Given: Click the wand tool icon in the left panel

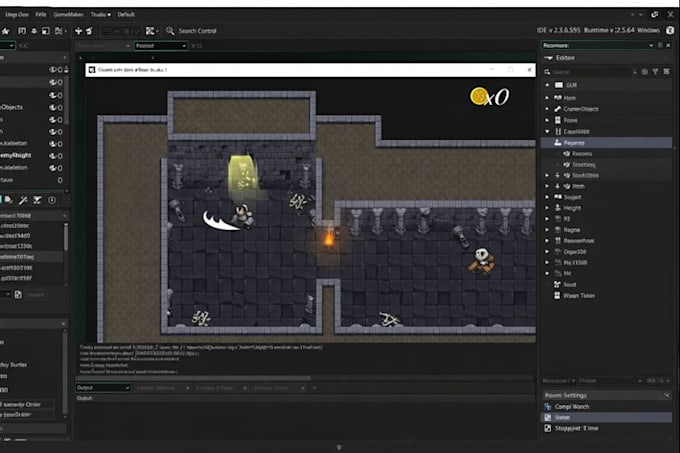Looking at the screenshot, I should tap(23, 200).
